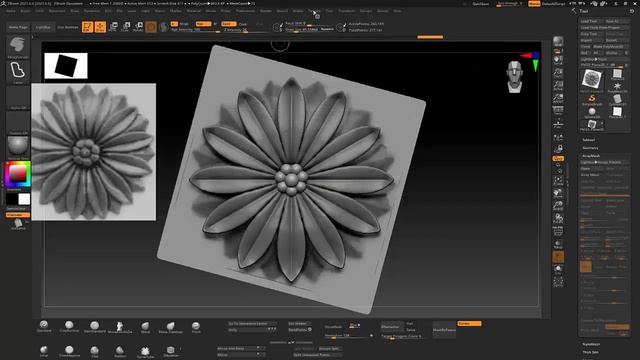This screenshot has height=360, width=640.
Task: Toggle Draw mode button
Action: click(100, 27)
